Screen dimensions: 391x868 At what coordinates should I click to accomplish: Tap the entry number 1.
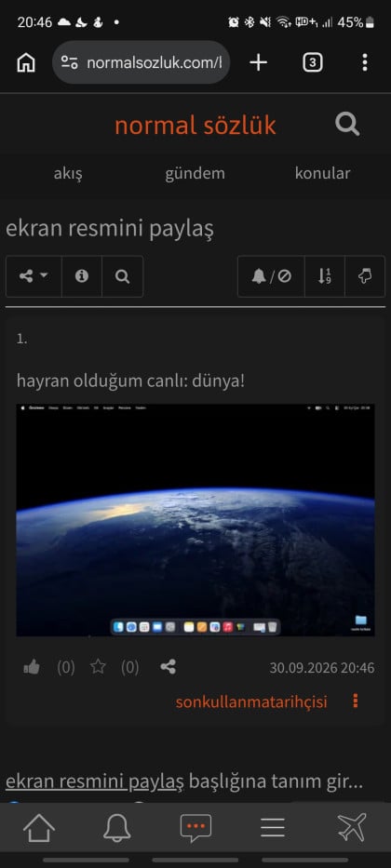(x=21, y=340)
